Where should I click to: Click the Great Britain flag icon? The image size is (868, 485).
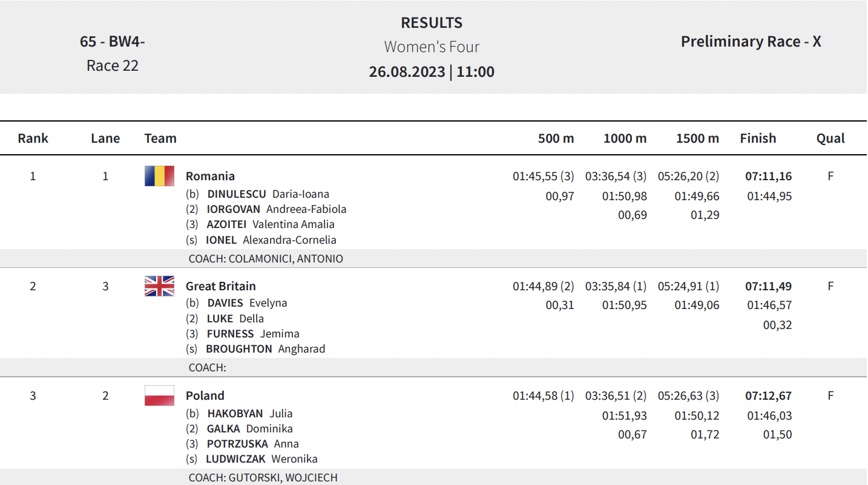tap(159, 286)
